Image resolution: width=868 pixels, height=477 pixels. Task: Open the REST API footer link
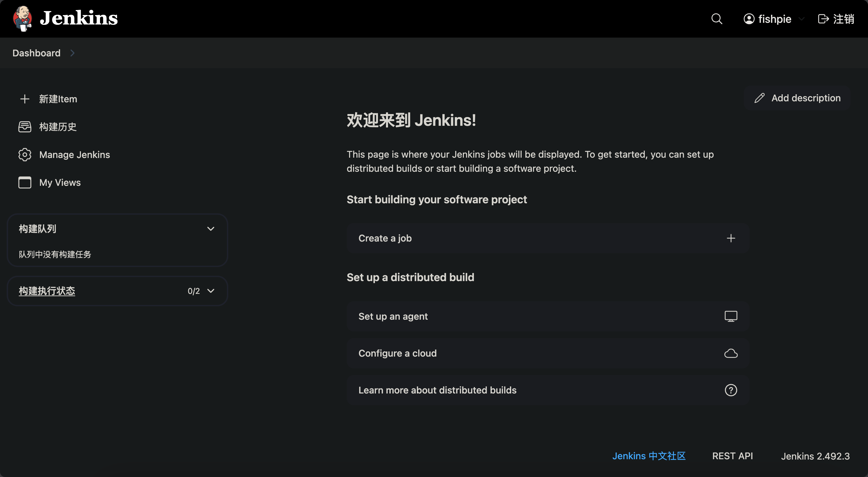[x=732, y=456]
